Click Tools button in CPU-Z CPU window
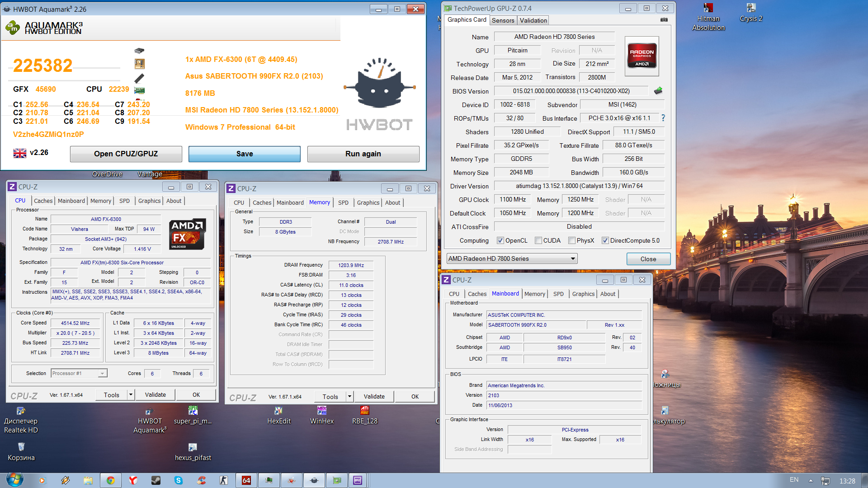The width and height of the screenshot is (868, 488). point(111,394)
